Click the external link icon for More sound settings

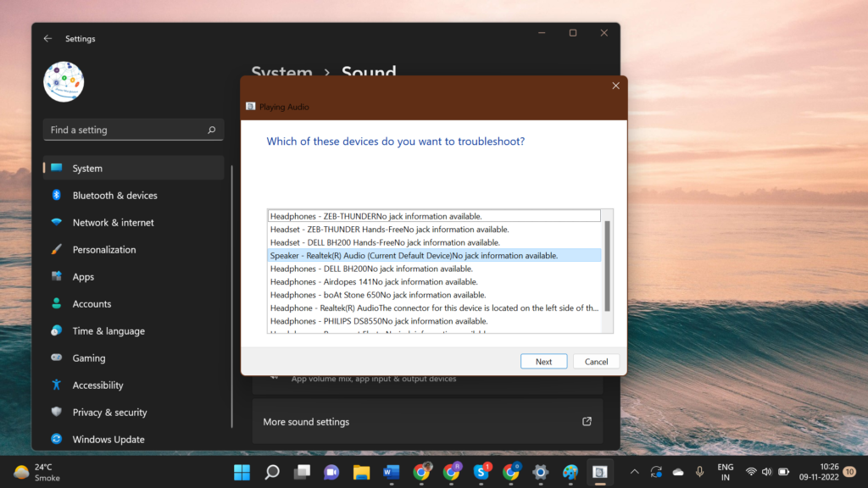click(587, 422)
